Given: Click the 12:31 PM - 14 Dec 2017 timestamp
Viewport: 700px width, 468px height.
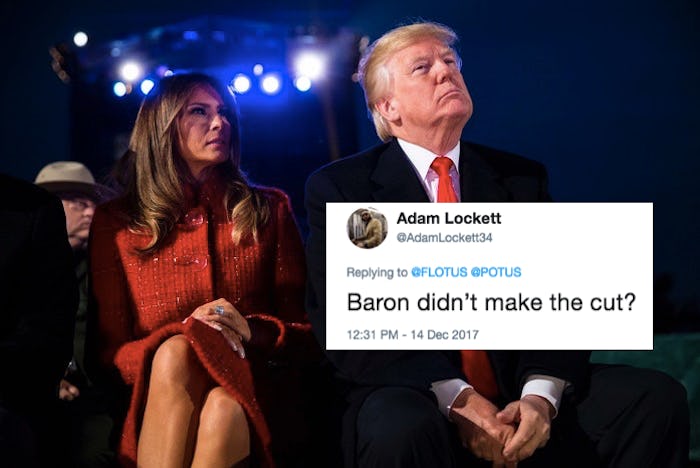Looking at the screenshot, I should click(x=412, y=334).
